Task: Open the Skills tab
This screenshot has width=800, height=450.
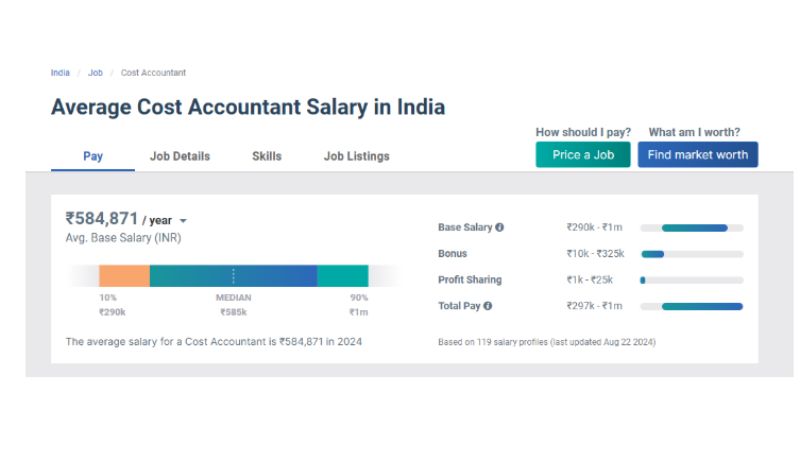Action: pyautogui.click(x=267, y=156)
